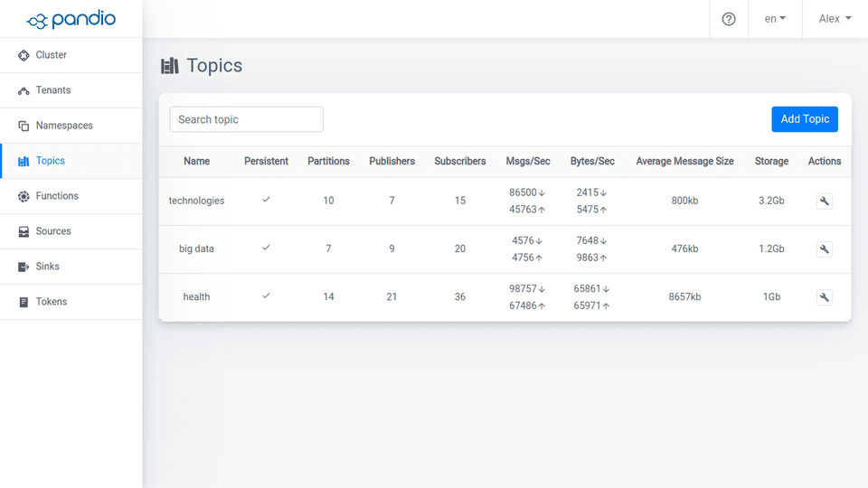This screenshot has height=488, width=868.
Task: Click the 7648 bytes/sec value
Action: click(x=588, y=240)
